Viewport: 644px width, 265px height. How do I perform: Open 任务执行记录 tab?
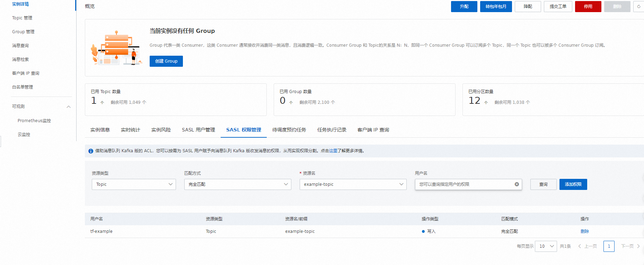332,130
